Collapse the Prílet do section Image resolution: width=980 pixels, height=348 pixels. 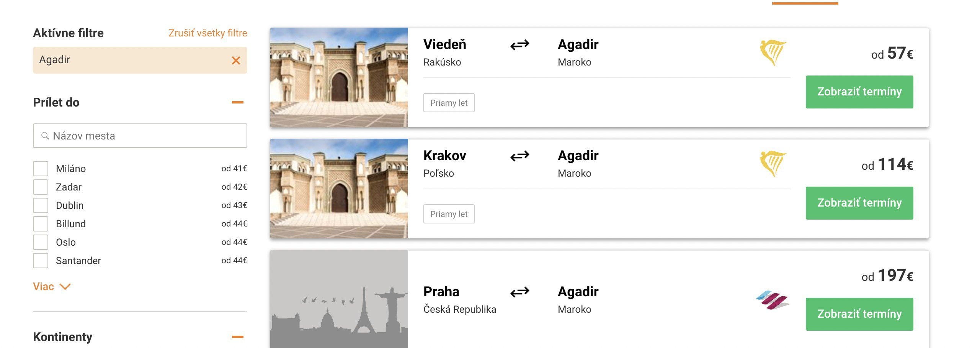point(237,102)
